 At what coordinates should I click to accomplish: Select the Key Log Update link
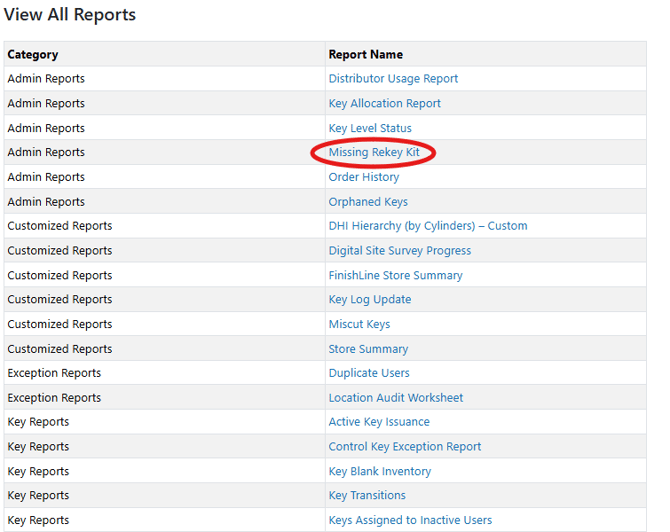(370, 299)
